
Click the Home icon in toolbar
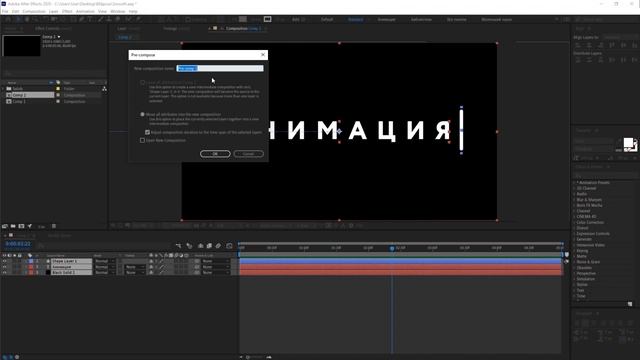coord(8,20)
